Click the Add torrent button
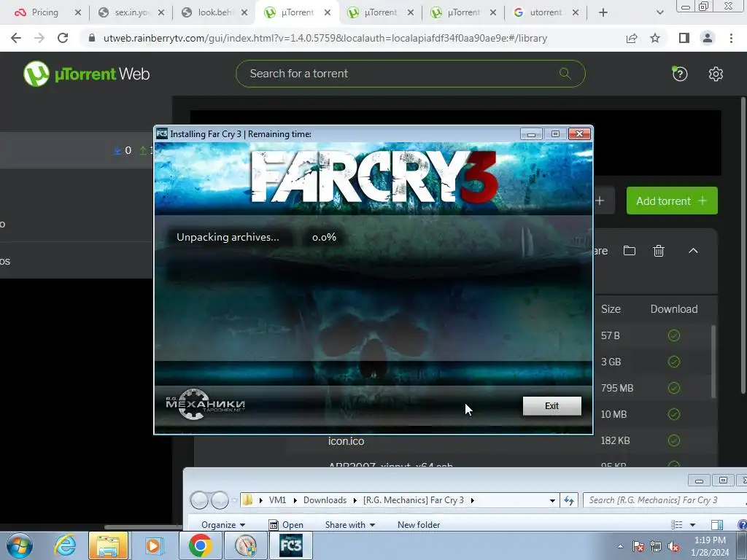 672,201
